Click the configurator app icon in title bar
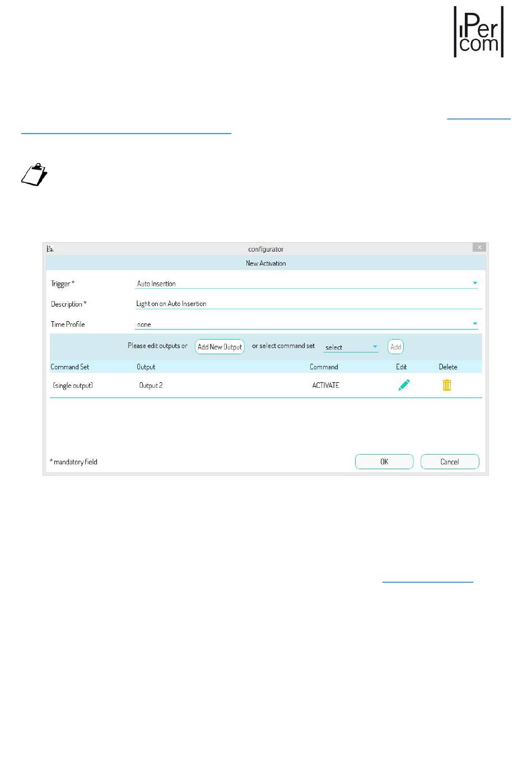Image resolution: width=532 pixels, height=783 pixels. (50, 249)
